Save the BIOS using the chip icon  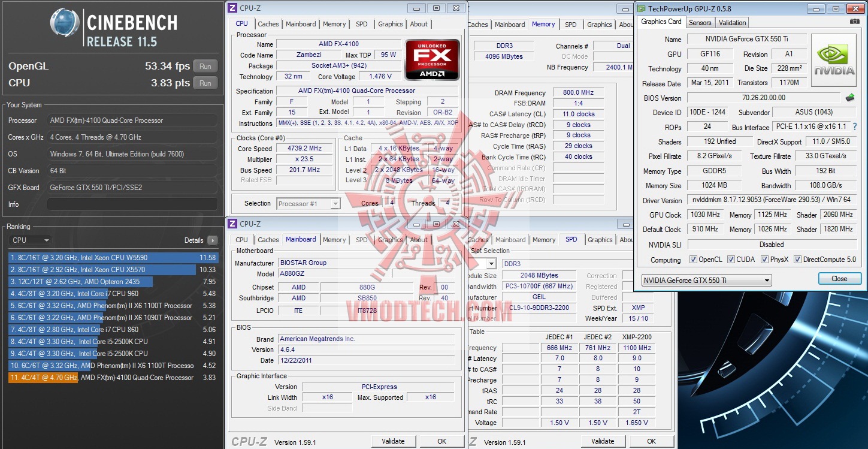[849, 97]
